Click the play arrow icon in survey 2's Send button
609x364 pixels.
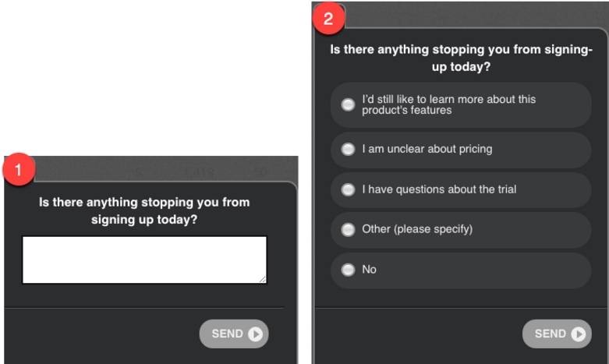click(579, 334)
